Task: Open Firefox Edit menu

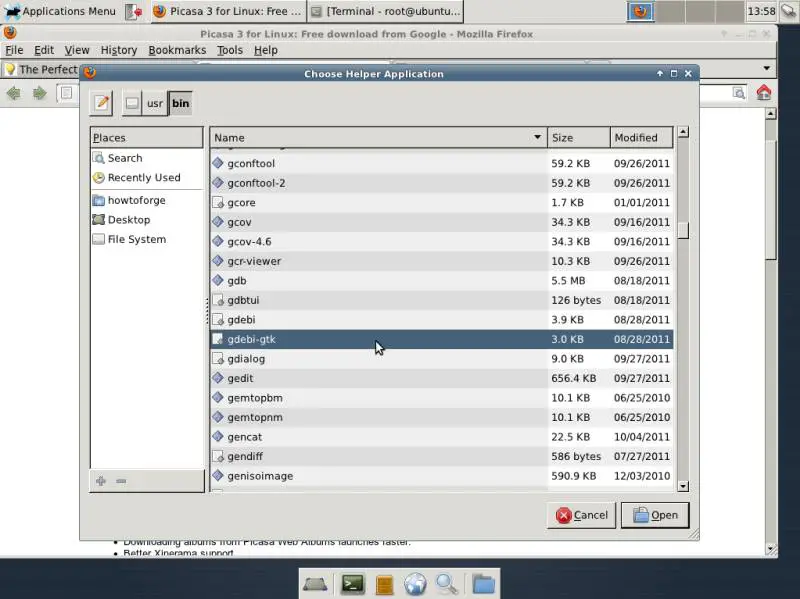Action: (x=44, y=50)
